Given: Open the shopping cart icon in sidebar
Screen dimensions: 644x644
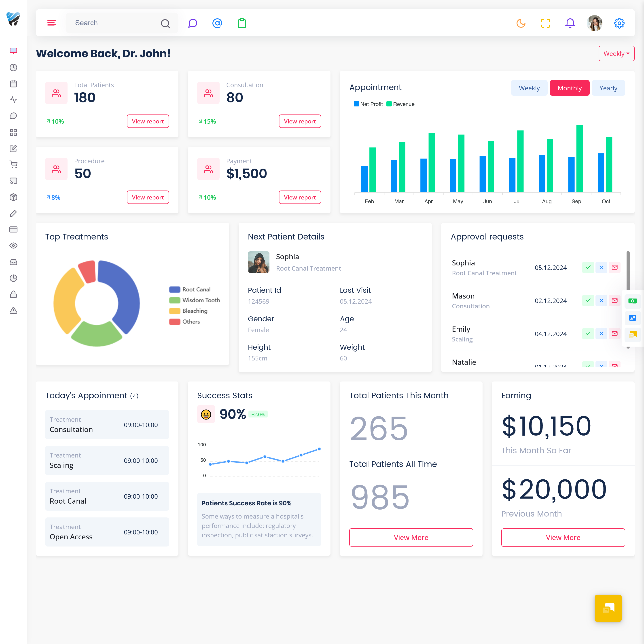Looking at the screenshot, I should click(13, 165).
